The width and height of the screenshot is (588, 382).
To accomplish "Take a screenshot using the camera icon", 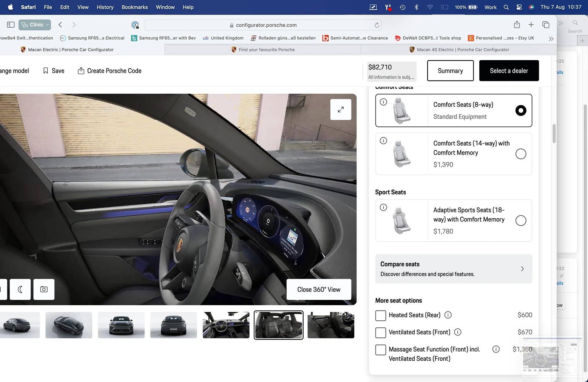I will coord(44,289).
